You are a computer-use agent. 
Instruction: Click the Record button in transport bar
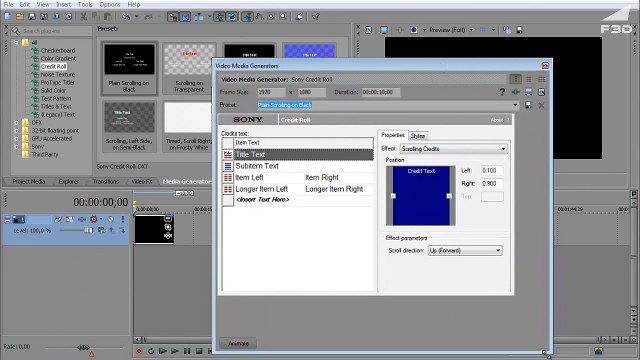(x=139, y=351)
